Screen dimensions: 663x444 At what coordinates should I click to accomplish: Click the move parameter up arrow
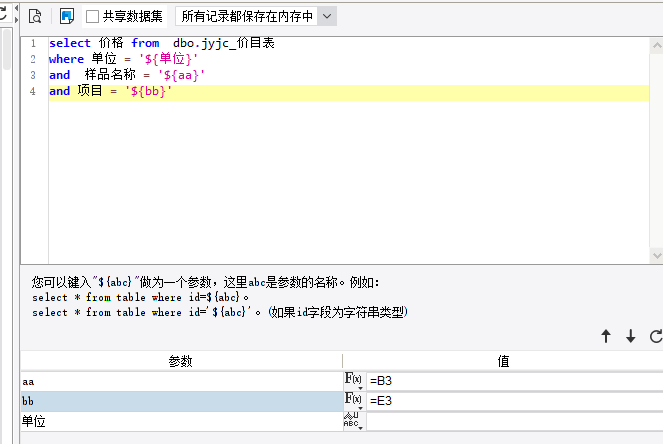(606, 336)
